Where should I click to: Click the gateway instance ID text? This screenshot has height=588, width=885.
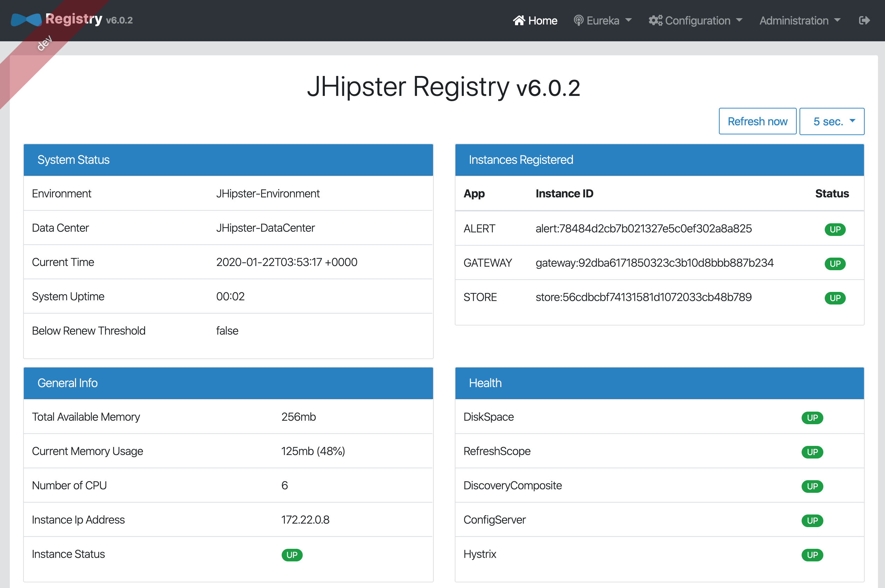pyautogui.click(x=654, y=263)
